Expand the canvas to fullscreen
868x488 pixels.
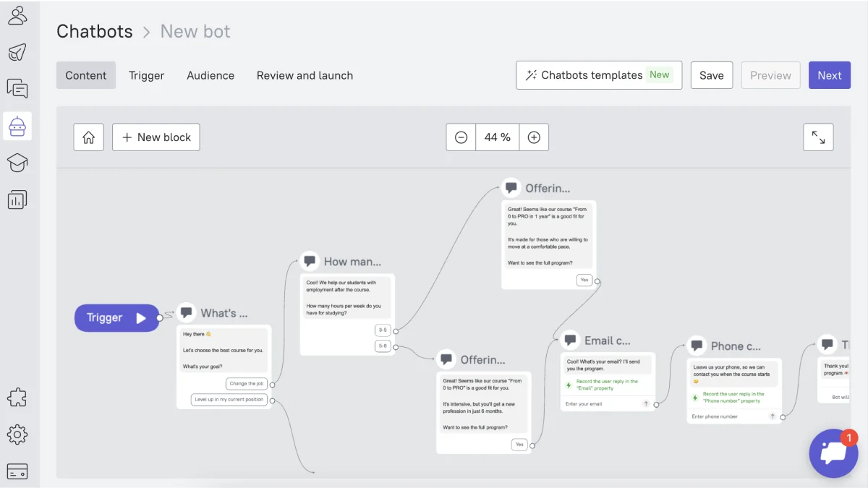pos(818,137)
